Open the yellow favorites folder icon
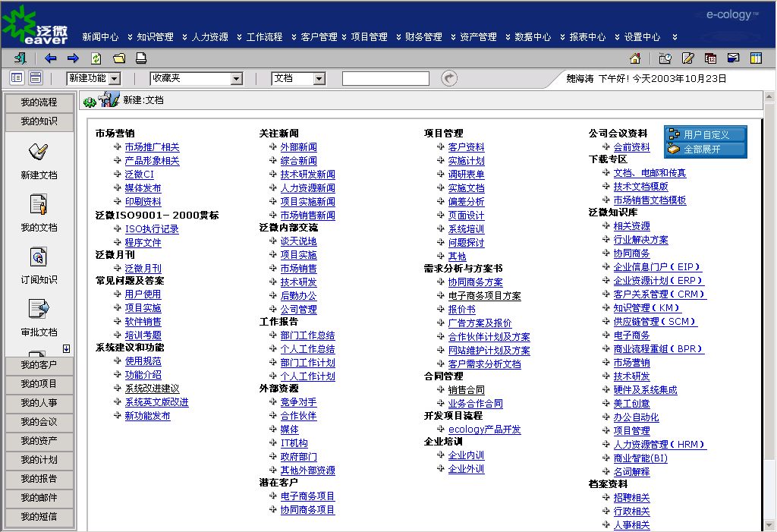Screen dimensions: 777x532 119,58
